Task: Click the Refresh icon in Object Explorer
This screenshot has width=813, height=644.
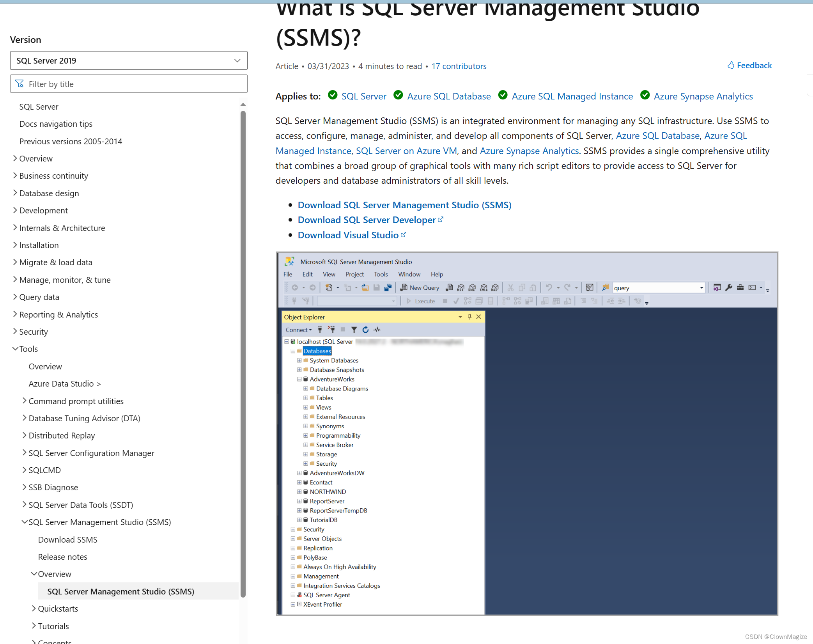Action: tap(365, 330)
